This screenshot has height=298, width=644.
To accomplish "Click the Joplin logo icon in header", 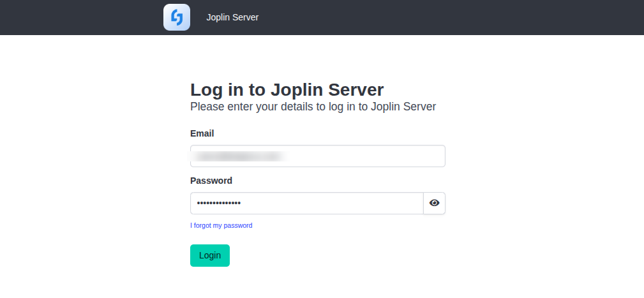I will [177, 17].
